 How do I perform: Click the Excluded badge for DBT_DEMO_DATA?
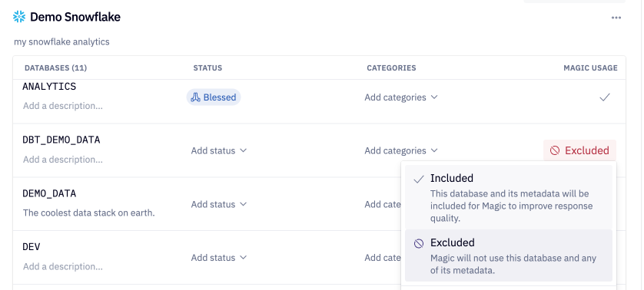579,150
